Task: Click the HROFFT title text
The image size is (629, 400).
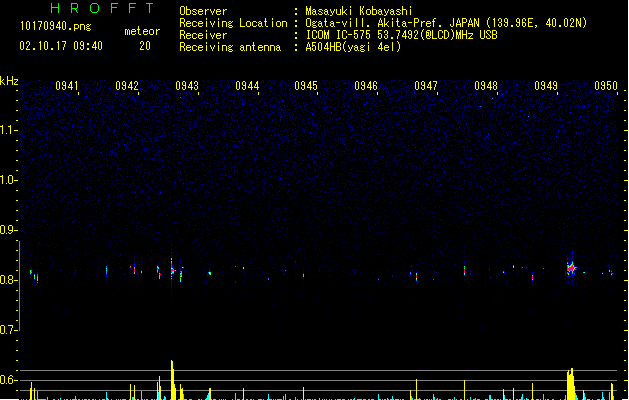Action: (x=102, y=8)
